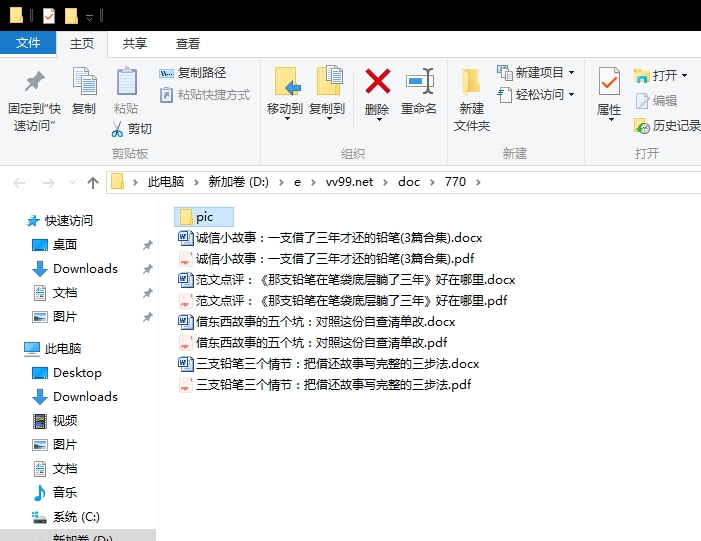Select 范文点评 ...好在哪里.pdf file

pyautogui.click(x=343, y=301)
